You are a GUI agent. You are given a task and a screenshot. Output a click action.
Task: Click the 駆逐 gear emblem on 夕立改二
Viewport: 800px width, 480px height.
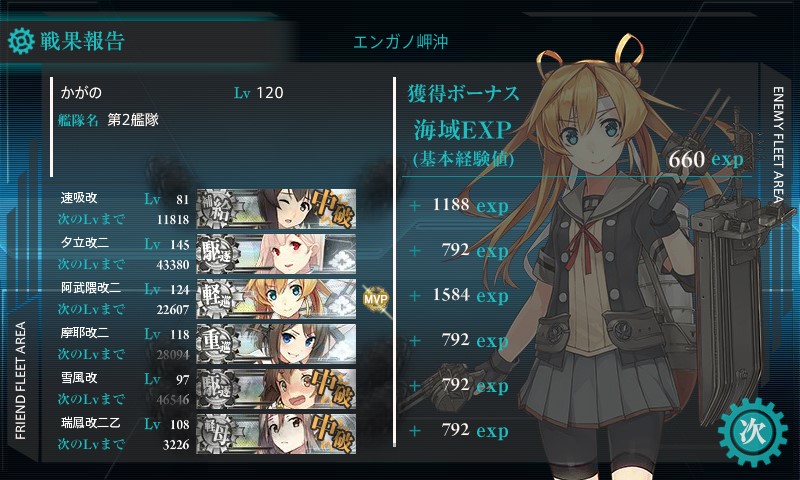tap(218, 254)
